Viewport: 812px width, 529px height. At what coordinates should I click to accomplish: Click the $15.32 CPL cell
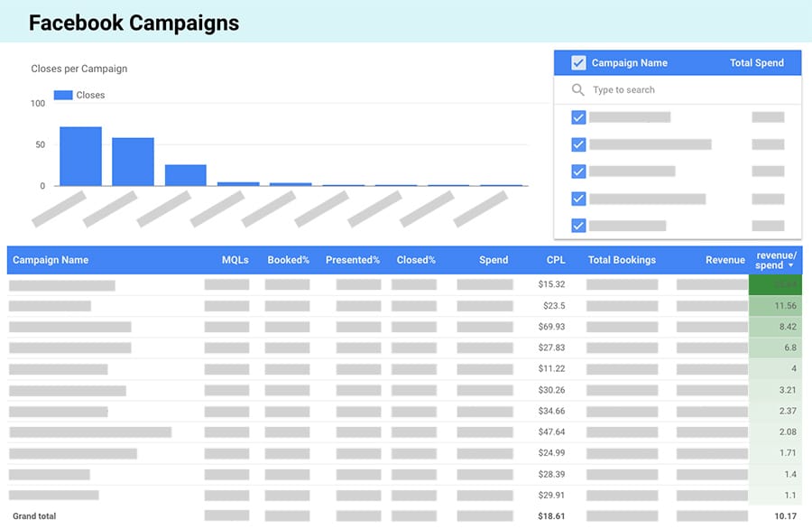pyautogui.click(x=551, y=284)
